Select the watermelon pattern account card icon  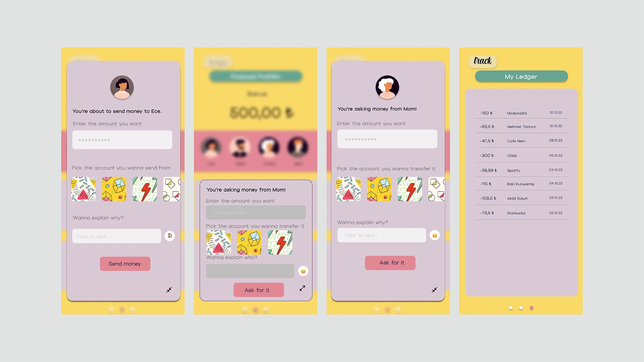click(85, 189)
